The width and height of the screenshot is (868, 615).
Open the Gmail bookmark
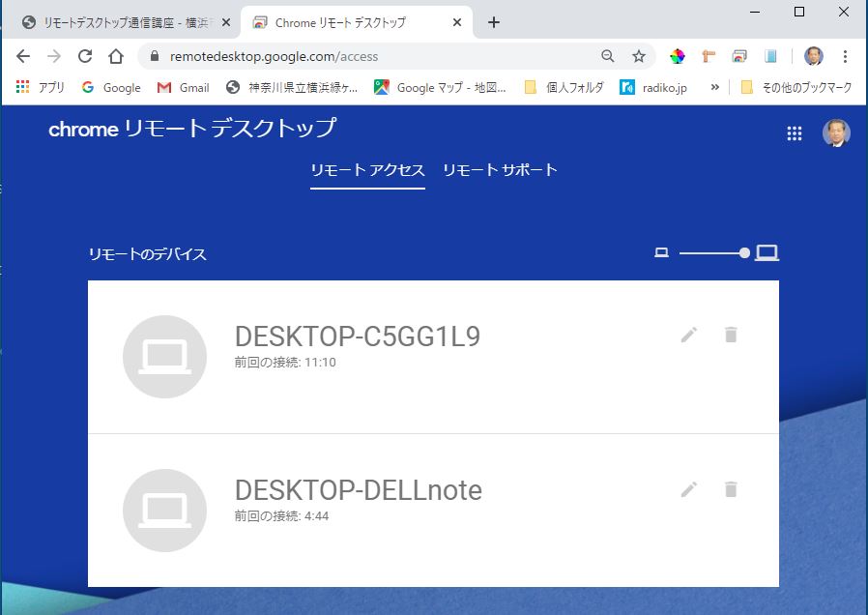tap(184, 87)
